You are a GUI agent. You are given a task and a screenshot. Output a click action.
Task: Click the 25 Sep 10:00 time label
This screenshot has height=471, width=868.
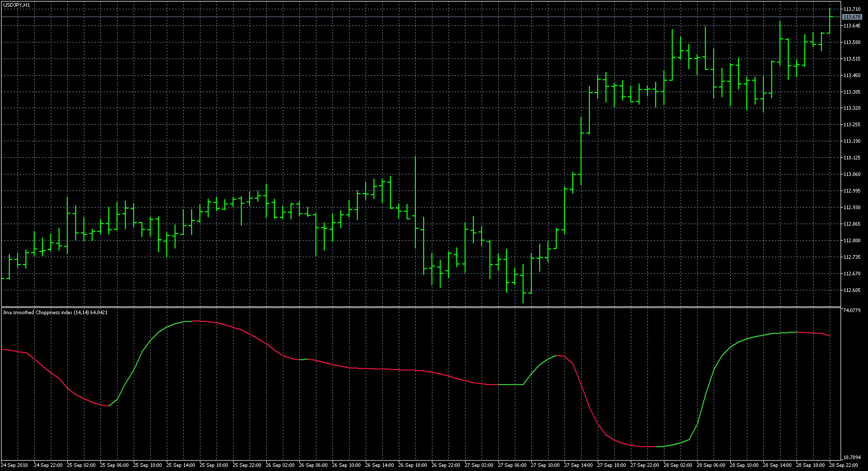point(148,465)
